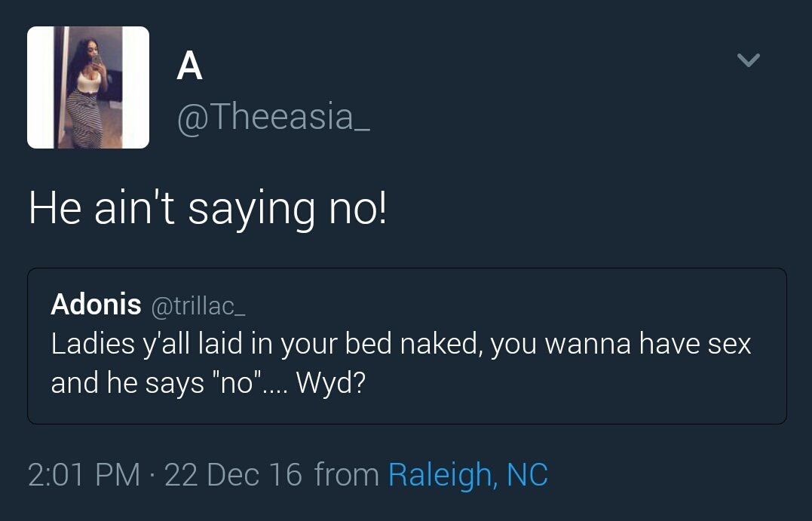Click the word "from" before the location
This screenshot has height=521, width=812.
coord(346,475)
